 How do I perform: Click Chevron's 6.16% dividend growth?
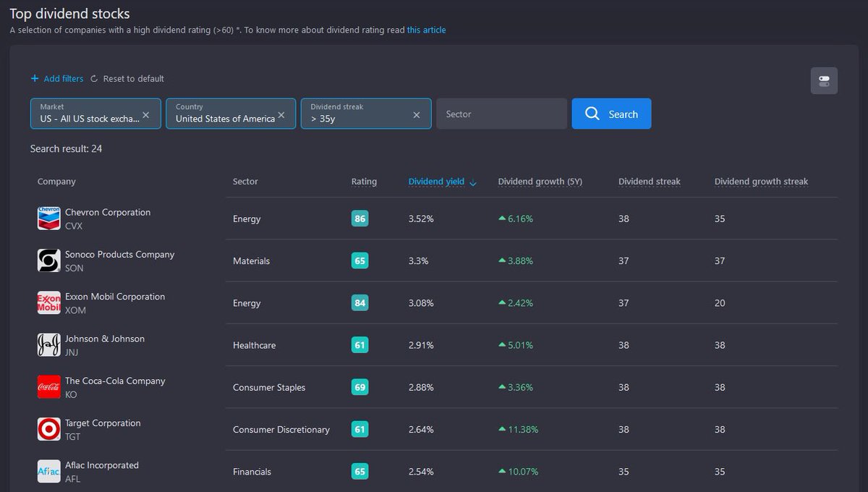(x=515, y=219)
